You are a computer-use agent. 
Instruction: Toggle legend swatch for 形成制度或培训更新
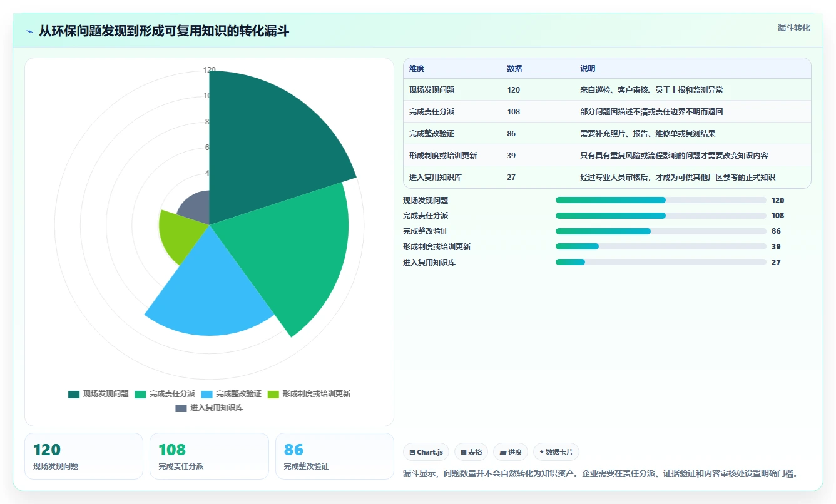point(273,394)
